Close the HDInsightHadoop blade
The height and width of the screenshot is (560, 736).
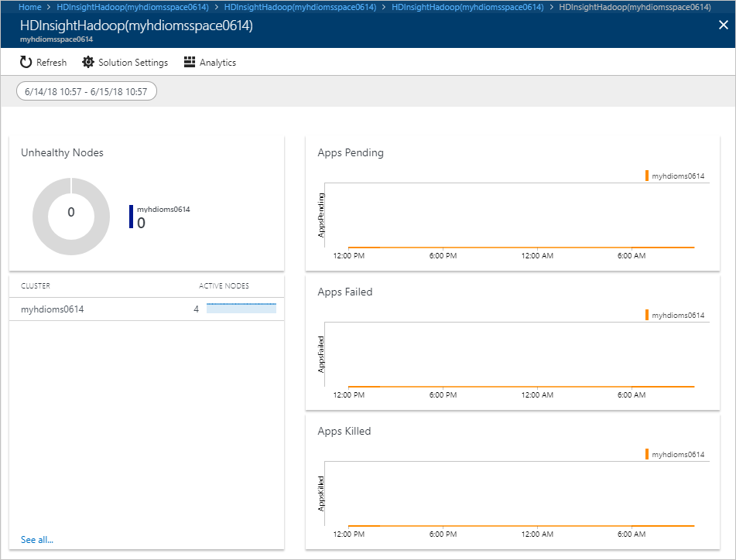723,24
